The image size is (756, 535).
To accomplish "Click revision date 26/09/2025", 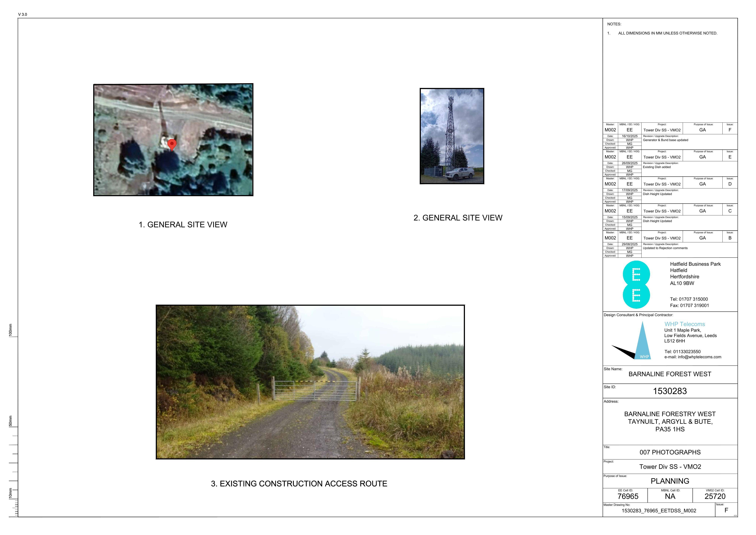I will click(x=630, y=163).
